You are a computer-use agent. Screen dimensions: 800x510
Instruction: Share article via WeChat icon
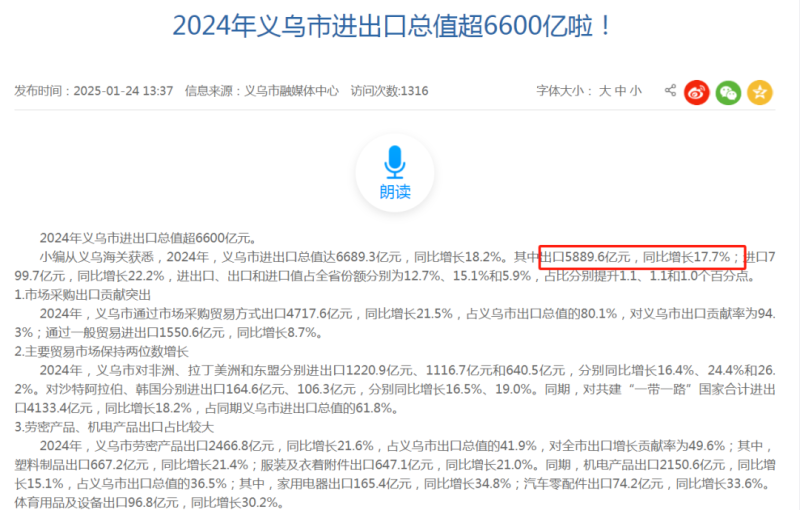click(x=728, y=91)
